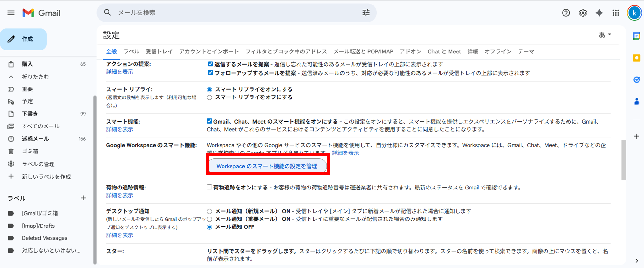Enable 荷物追跡をオンにする checkbox
Image resolution: width=644 pixels, height=268 pixels.
(209, 187)
